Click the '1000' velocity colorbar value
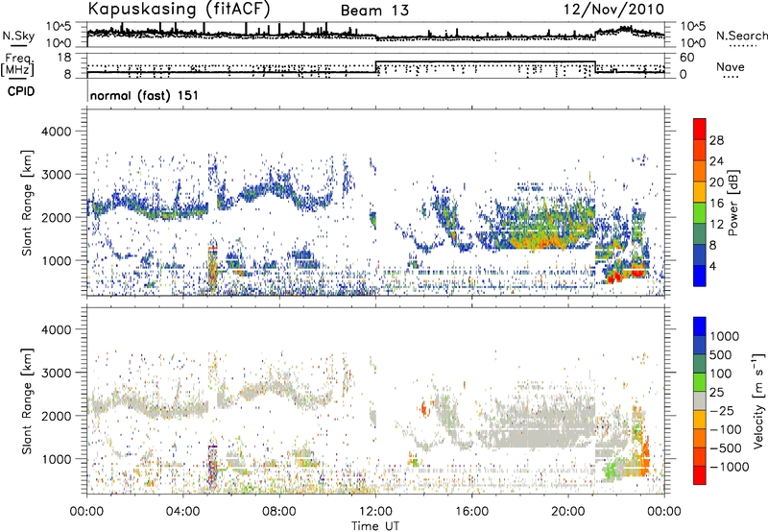 tap(725, 336)
